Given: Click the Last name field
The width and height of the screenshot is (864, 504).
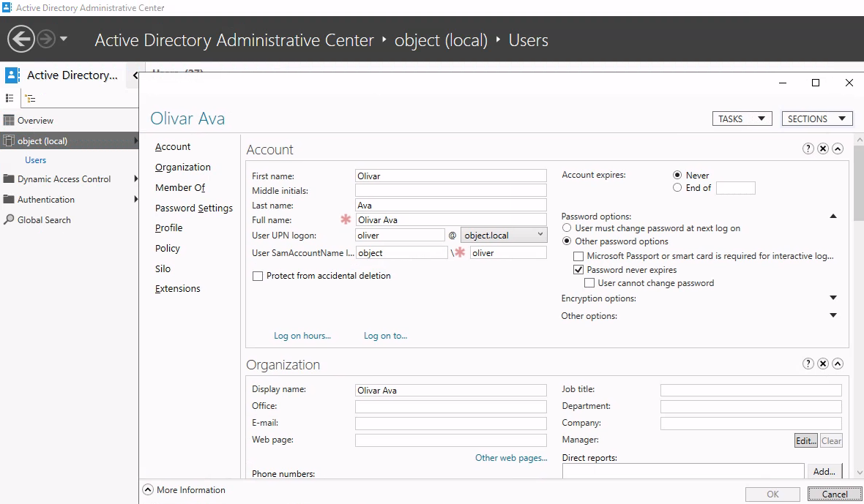Looking at the screenshot, I should point(451,206).
